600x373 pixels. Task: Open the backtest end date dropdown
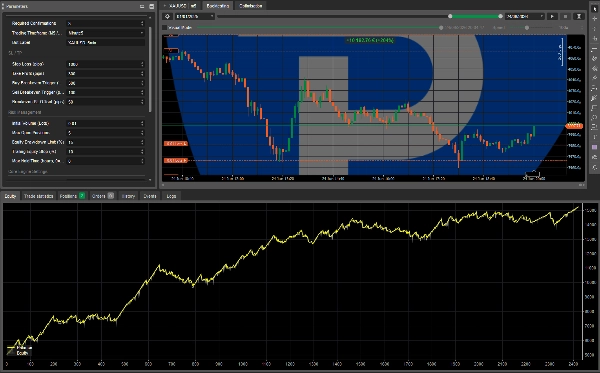coord(525,16)
